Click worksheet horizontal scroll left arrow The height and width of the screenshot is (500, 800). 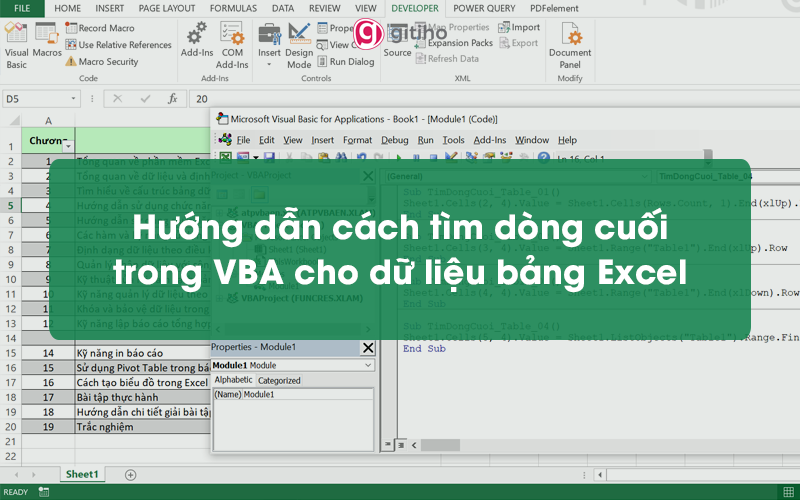point(600,475)
